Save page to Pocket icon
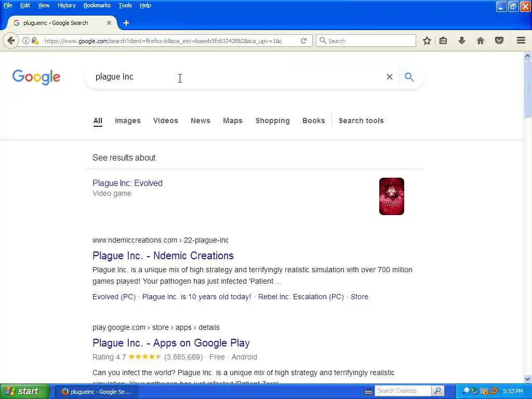This screenshot has height=399, width=532. pos(499,41)
